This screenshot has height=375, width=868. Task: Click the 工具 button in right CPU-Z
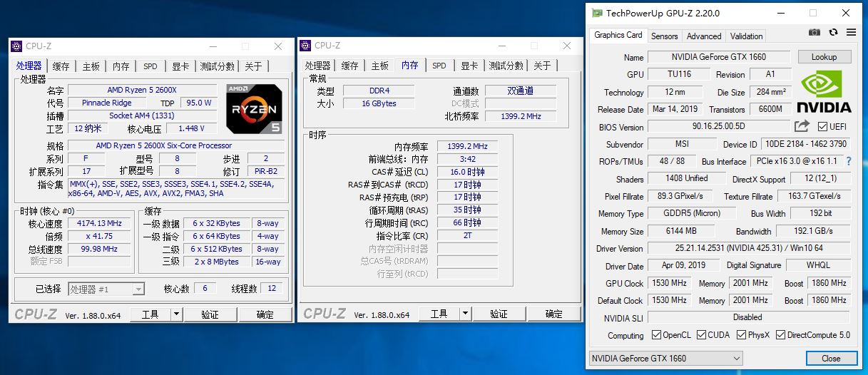click(439, 314)
